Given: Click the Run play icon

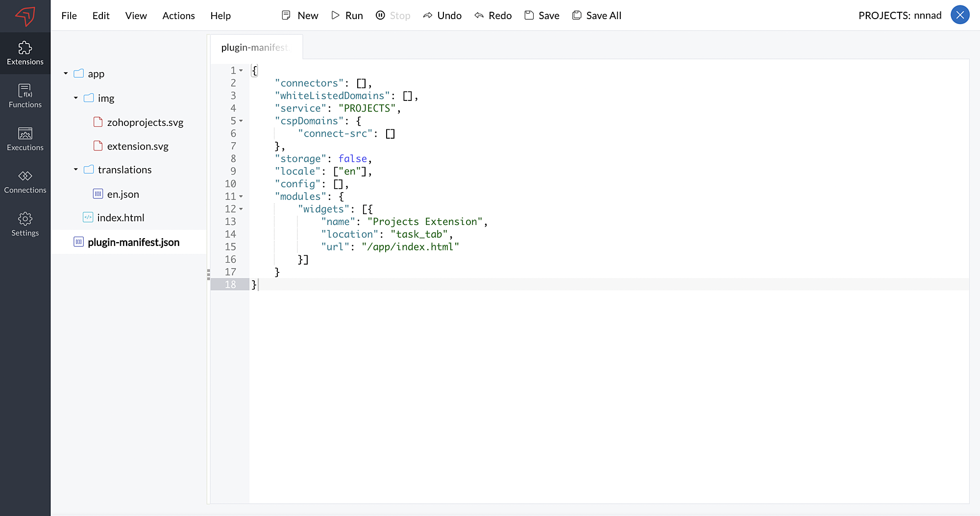Looking at the screenshot, I should tap(336, 15).
